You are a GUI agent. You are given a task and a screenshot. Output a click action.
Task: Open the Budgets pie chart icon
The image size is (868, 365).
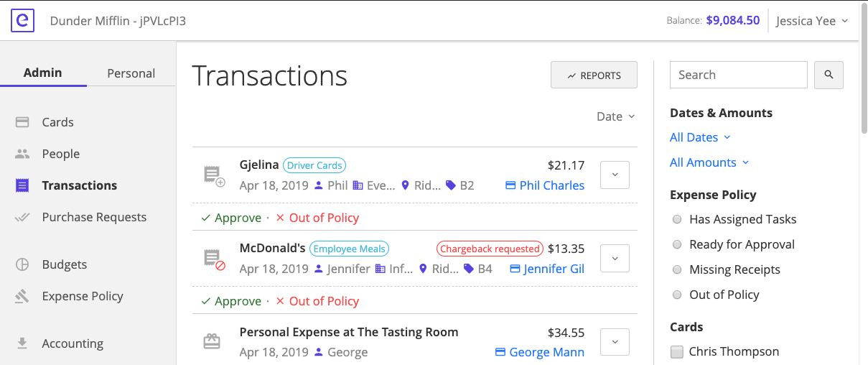(x=22, y=264)
